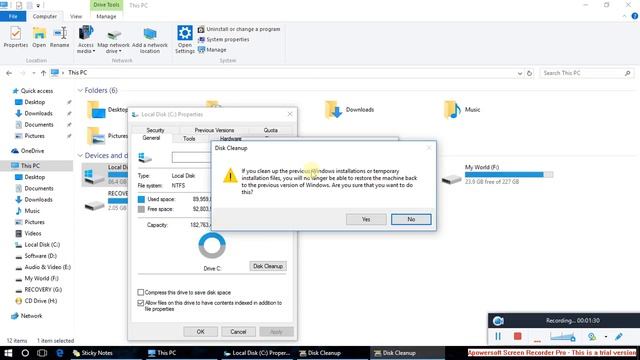The height and width of the screenshot is (360, 640).
Task: Click the recorder webcam icon
Action: coord(591,336)
